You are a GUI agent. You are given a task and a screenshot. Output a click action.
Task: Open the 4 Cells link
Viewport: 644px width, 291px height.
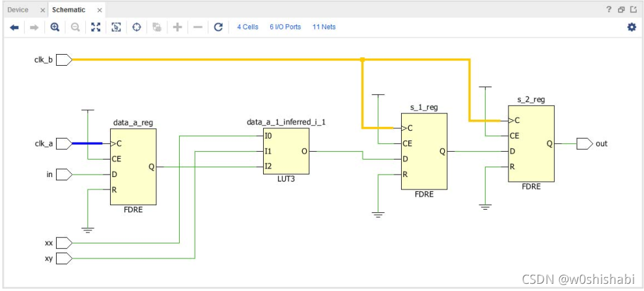tap(247, 27)
